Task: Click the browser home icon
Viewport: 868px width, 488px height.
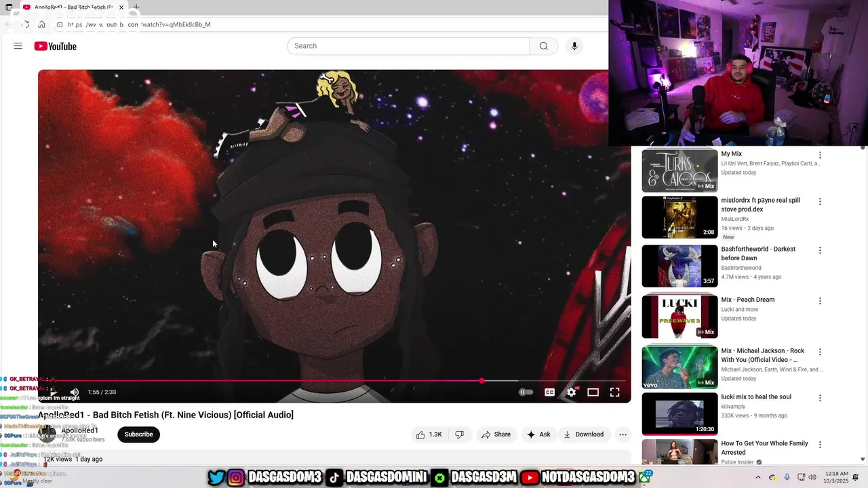Action: pyautogui.click(x=41, y=24)
